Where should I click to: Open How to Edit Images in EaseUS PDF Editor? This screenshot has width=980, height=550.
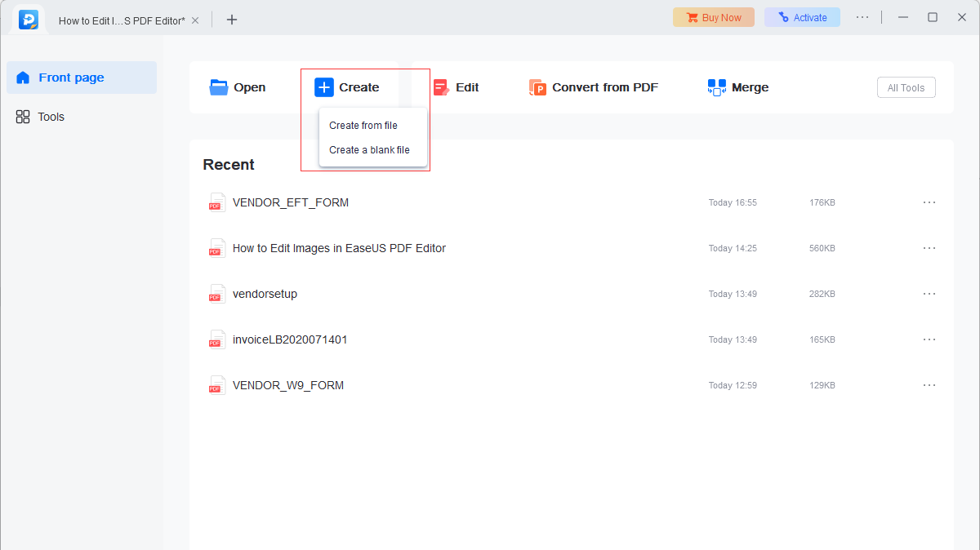tap(339, 248)
